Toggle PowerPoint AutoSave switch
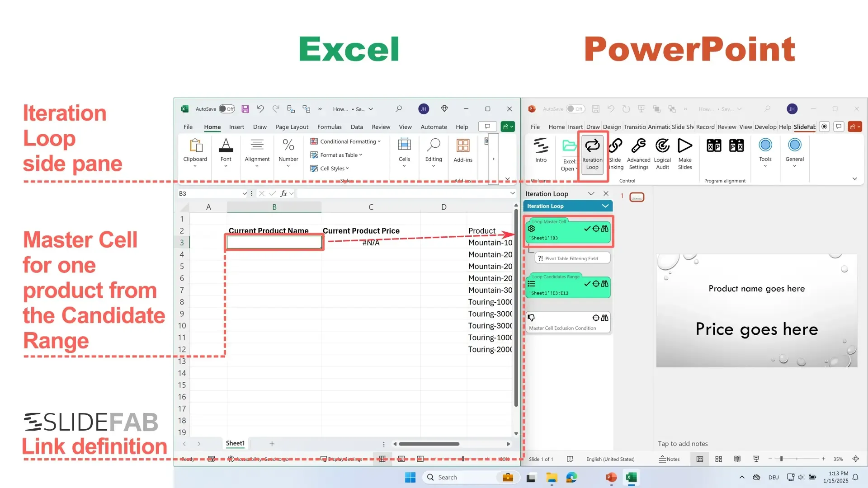 point(575,109)
